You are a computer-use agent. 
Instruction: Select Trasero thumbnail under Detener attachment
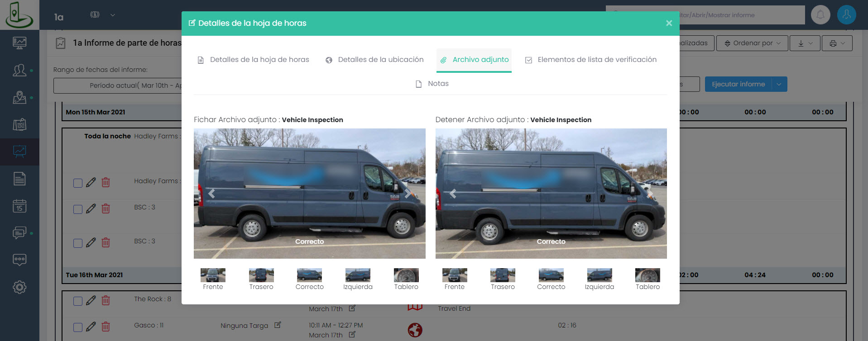click(x=503, y=275)
